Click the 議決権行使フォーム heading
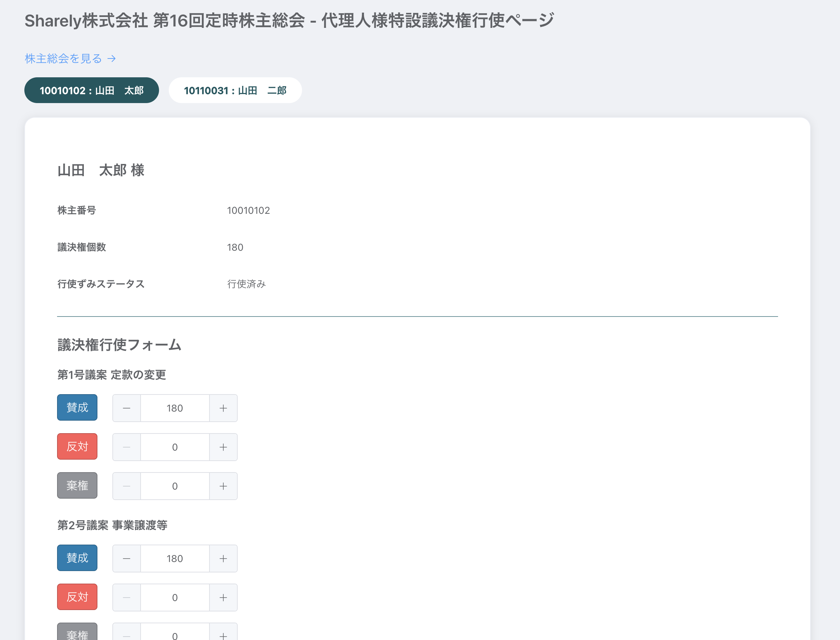This screenshot has width=840, height=640. coord(119,345)
